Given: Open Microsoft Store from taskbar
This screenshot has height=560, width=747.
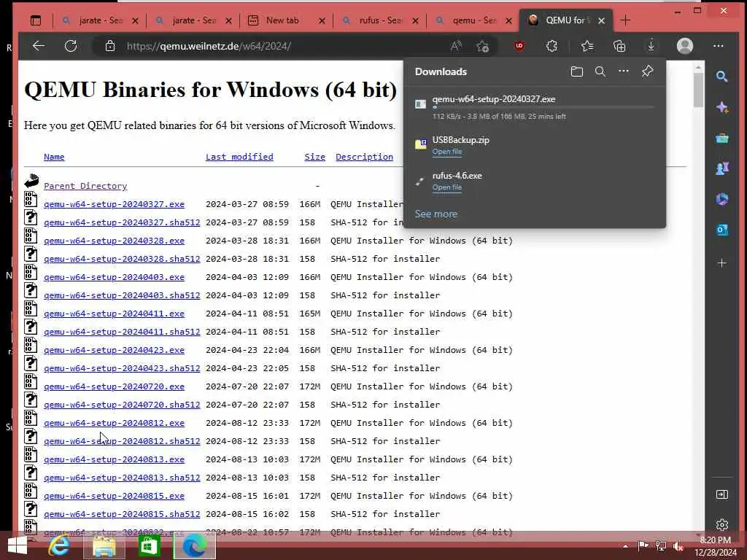Looking at the screenshot, I should [149, 545].
